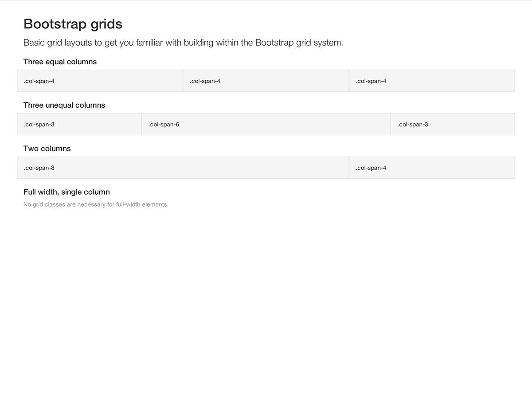Image resolution: width=532 pixels, height=399 pixels.
Task: Click the blank page area below the content
Action: 266,301
